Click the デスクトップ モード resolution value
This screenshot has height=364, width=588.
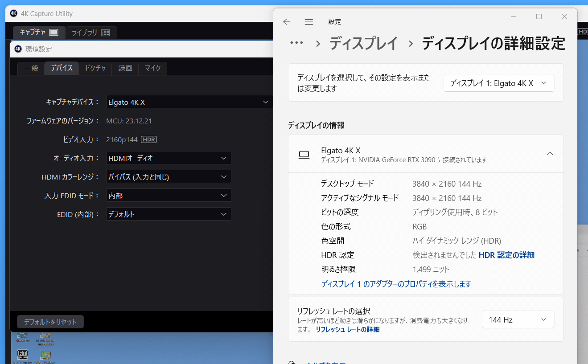coord(447,184)
